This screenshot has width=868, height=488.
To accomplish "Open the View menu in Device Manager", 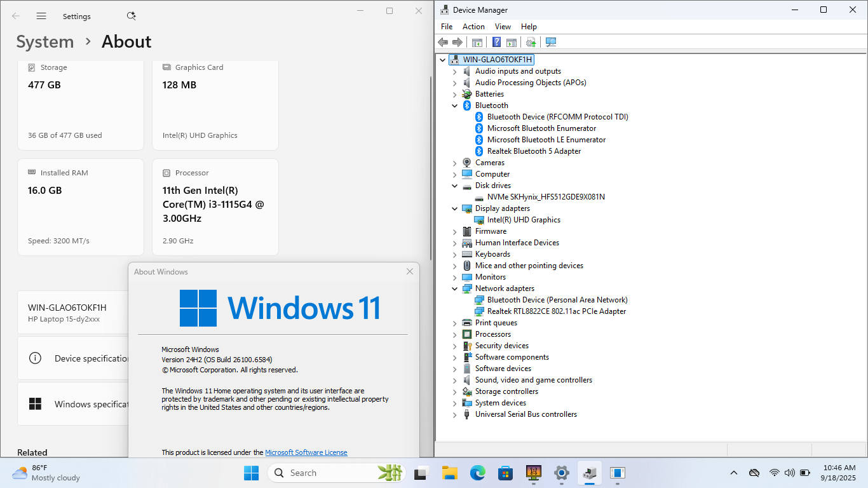I will point(503,27).
